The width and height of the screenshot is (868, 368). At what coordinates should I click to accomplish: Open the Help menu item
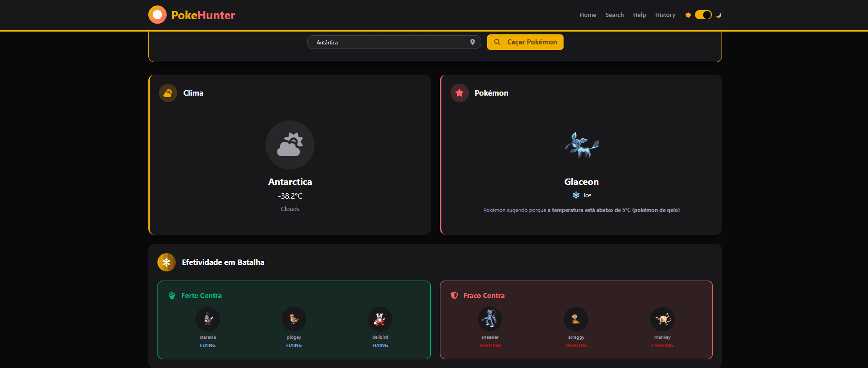[x=640, y=15]
